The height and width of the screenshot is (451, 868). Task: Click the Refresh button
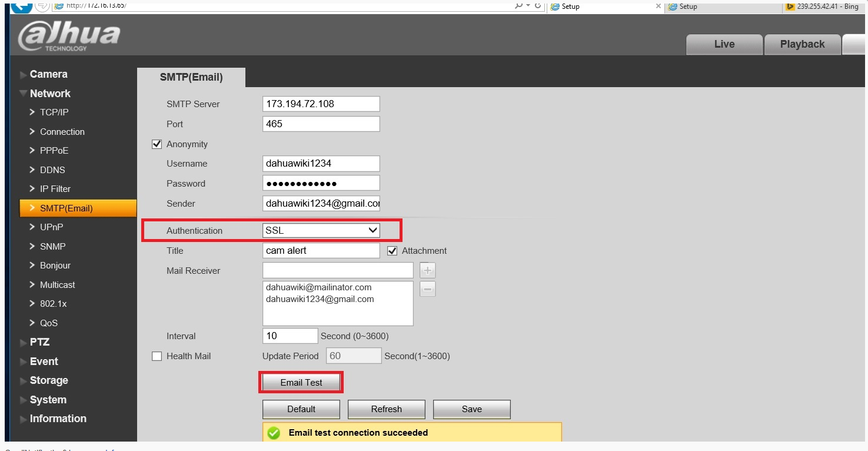[x=387, y=409]
